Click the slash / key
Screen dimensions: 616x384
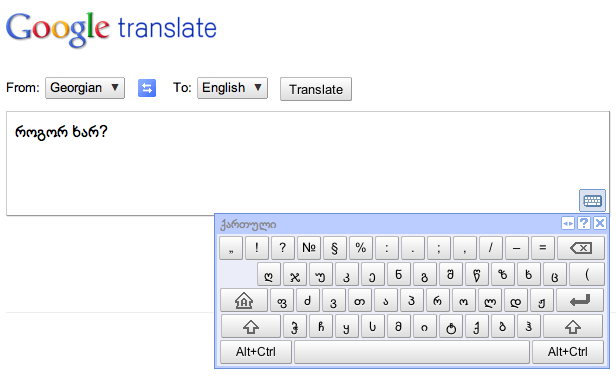click(x=490, y=248)
